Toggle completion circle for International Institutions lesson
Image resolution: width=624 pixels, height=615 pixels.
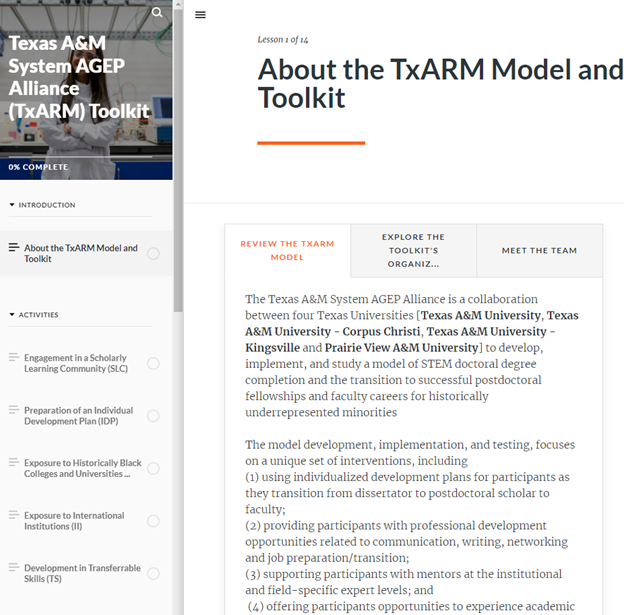153,521
